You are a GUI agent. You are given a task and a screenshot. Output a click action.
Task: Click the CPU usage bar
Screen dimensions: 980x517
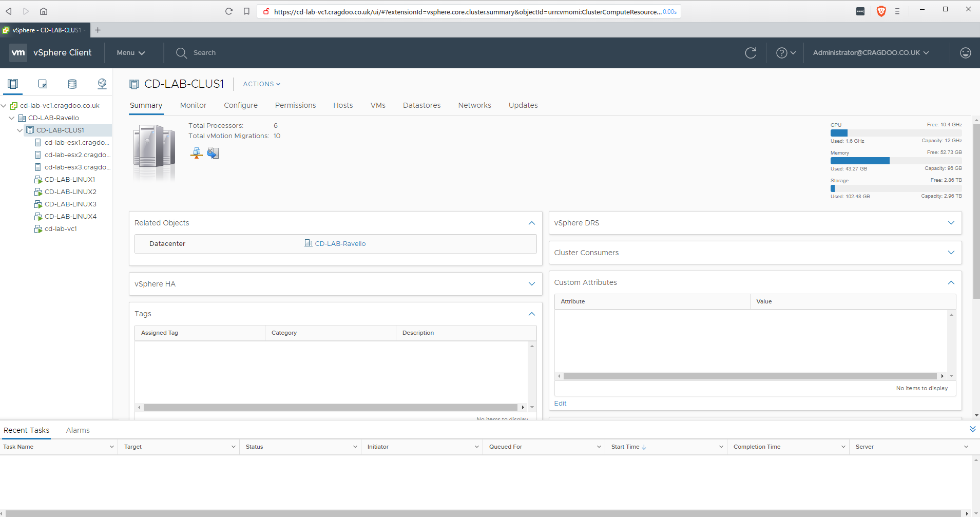pyautogui.click(x=896, y=133)
